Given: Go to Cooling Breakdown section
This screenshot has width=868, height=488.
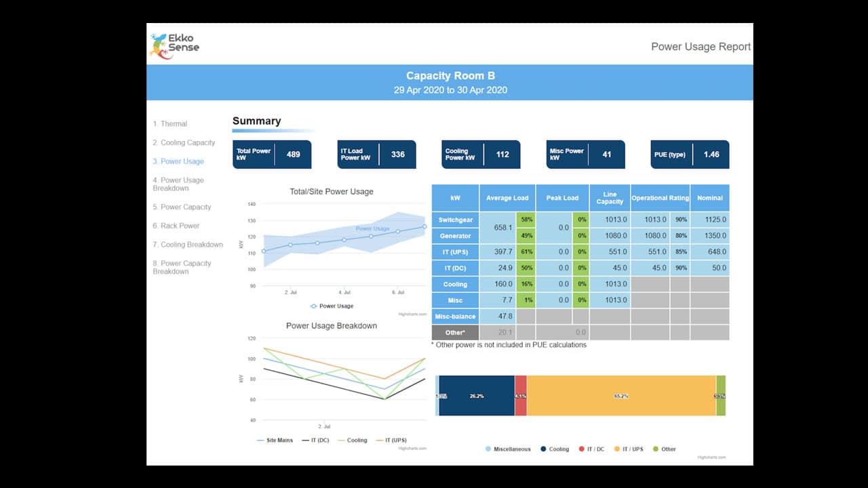Looking at the screenshot, I should coord(188,245).
